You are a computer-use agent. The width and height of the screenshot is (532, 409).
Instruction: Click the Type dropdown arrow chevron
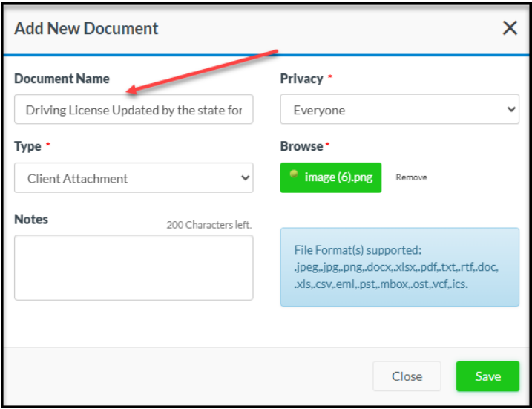[245, 178]
